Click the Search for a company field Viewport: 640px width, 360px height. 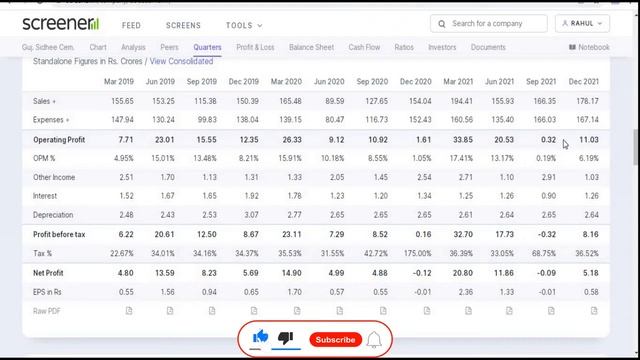(x=489, y=24)
